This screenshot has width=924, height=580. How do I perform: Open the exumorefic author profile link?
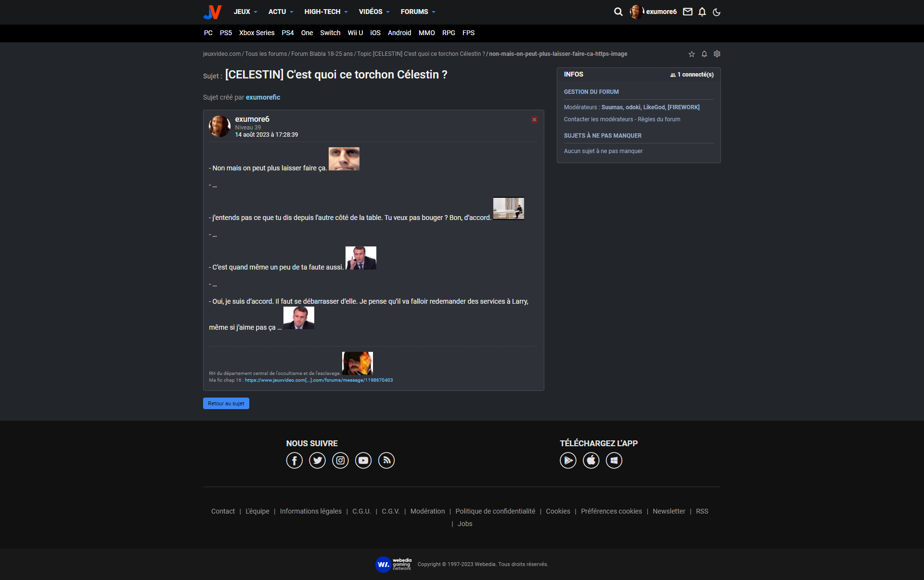coord(263,97)
